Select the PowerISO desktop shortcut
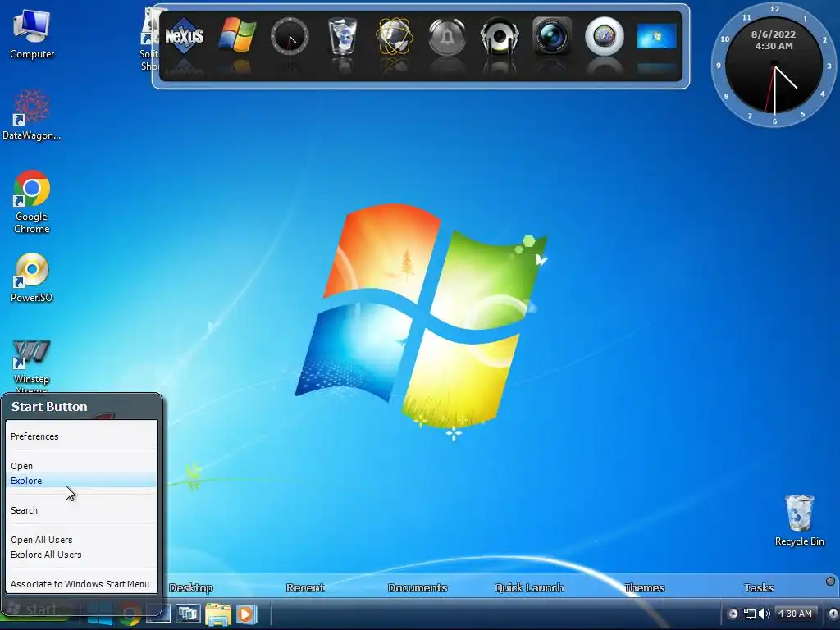 (x=32, y=277)
